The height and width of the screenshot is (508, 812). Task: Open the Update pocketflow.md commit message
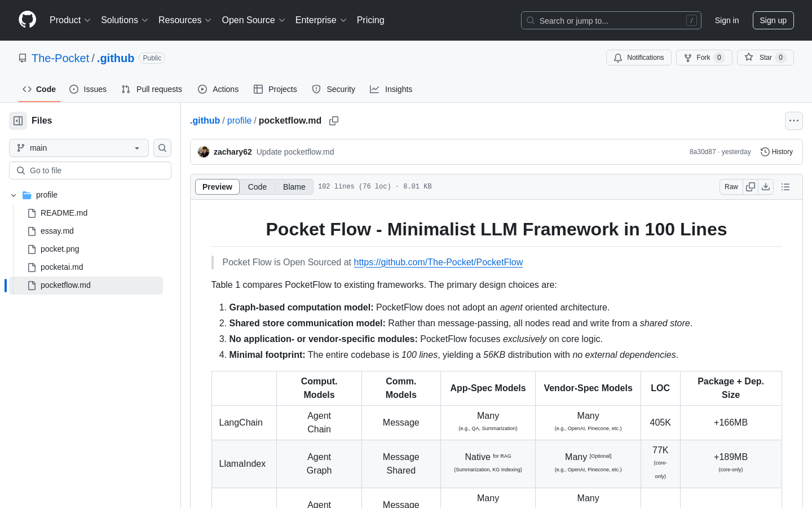[x=295, y=152]
